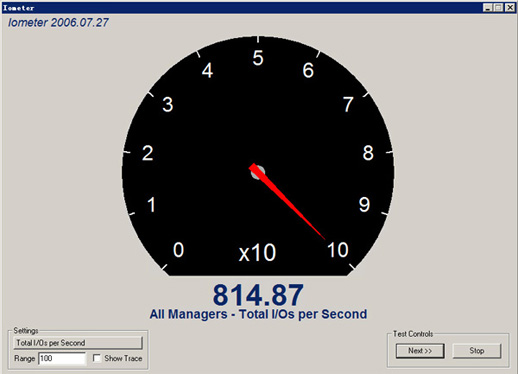Click the Iometer 2006.07.27 version text
Viewport: 518px width, 374px height.
click(58, 22)
